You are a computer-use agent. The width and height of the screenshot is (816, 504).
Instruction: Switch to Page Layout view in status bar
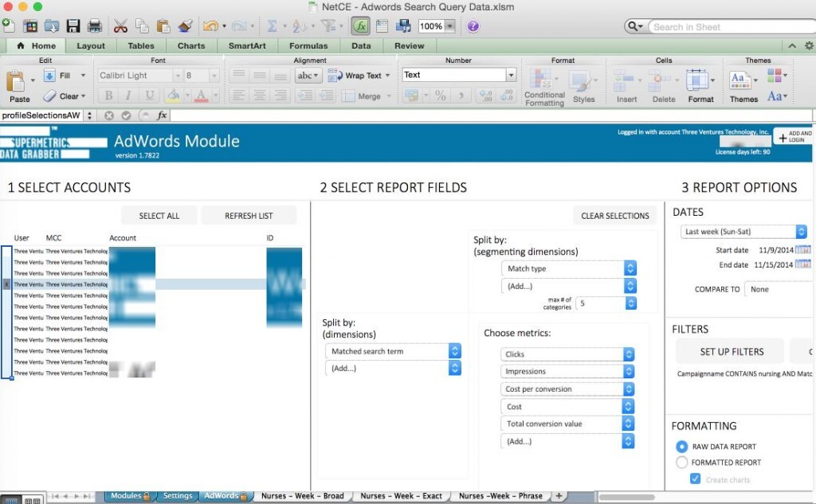click(x=32, y=500)
